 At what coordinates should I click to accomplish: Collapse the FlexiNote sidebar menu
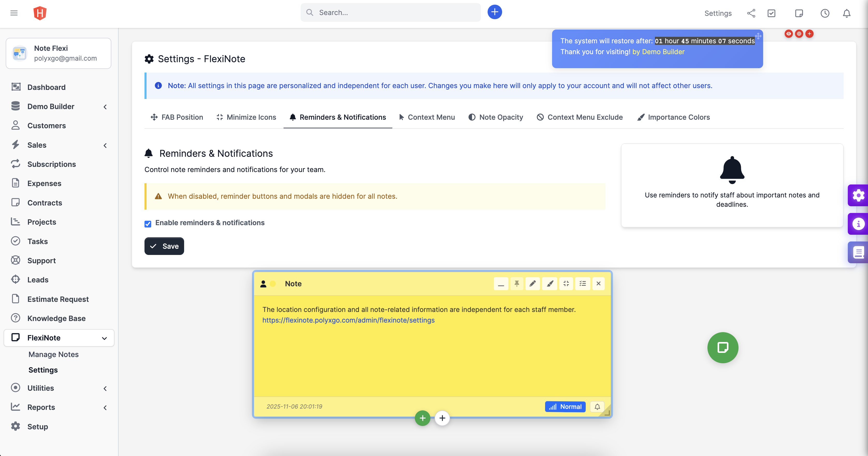(x=59, y=338)
